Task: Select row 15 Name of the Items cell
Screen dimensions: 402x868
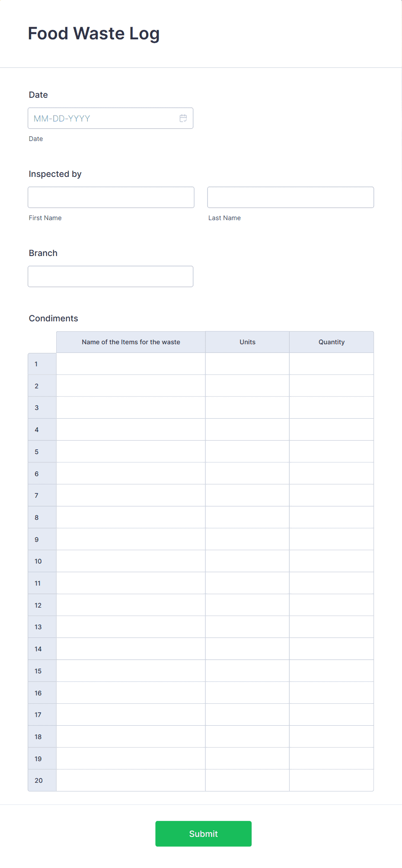Action: [131, 671]
